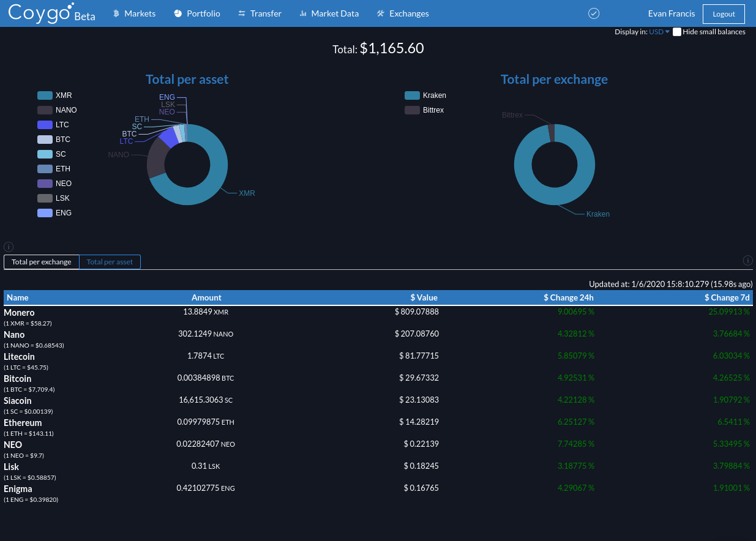The width and height of the screenshot is (756, 541).
Task: Click the info icon at right of tabs
Action: [748, 260]
